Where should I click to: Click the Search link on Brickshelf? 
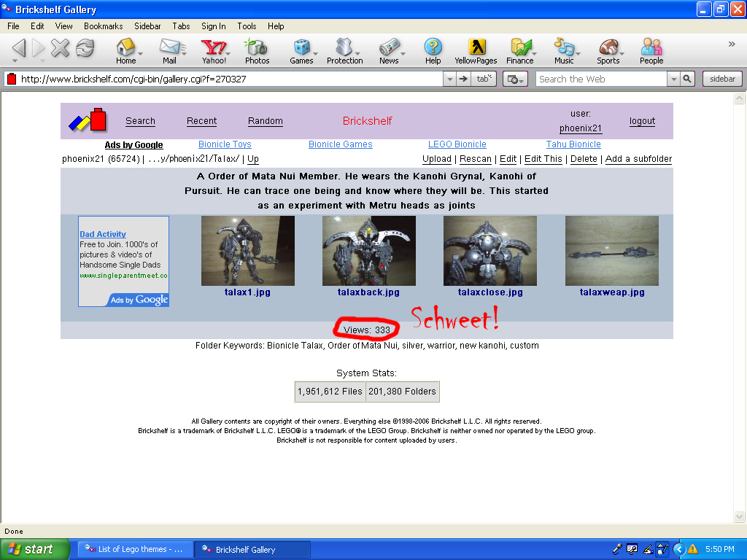140,121
